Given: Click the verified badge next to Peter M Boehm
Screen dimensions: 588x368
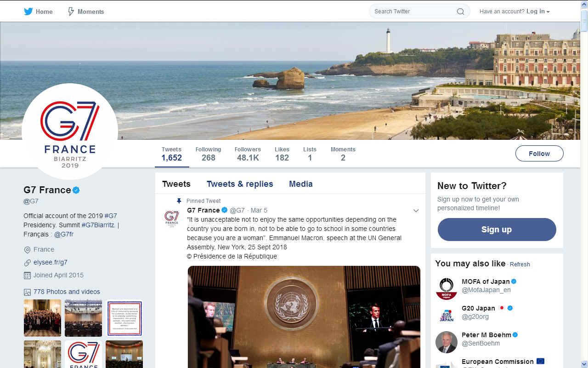Looking at the screenshot, I should 515,335.
